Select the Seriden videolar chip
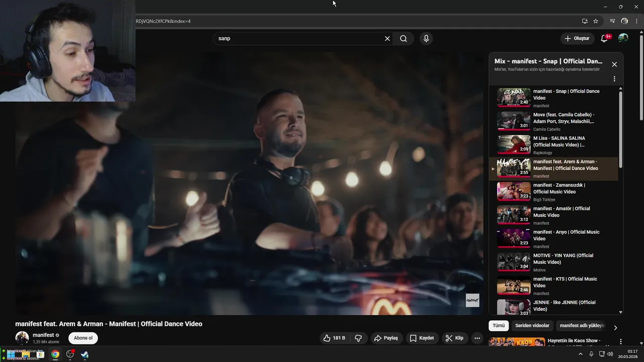 pos(532,326)
